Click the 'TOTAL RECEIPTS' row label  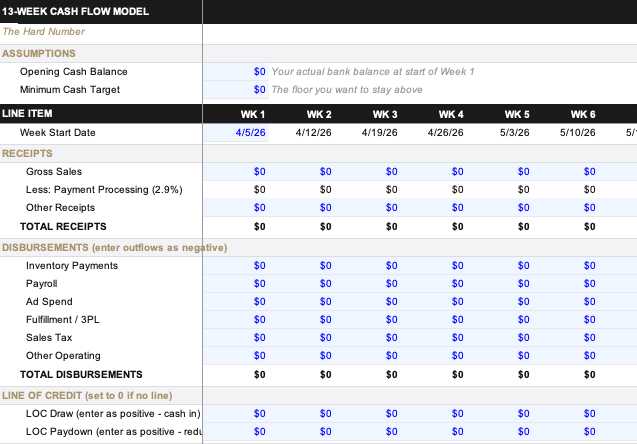pos(63,227)
